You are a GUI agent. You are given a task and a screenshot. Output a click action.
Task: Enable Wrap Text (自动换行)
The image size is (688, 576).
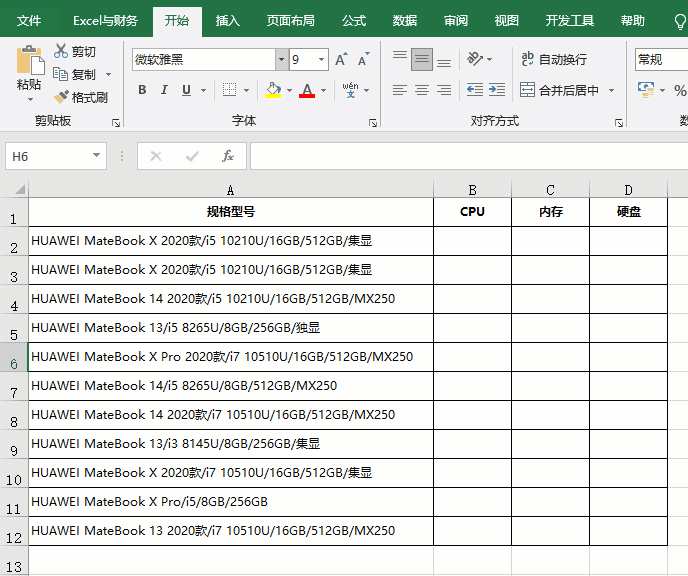click(554, 59)
